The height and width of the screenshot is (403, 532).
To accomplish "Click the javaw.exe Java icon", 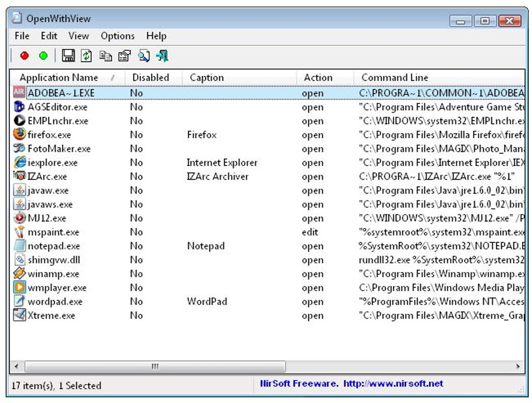I will point(19,190).
